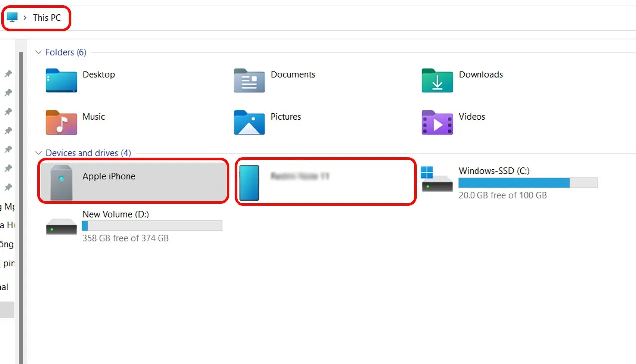This screenshot has height=364, width=636.
Task: Select the Windows-SSD (C:) drive icon
Action: click(x=437, y=180)
